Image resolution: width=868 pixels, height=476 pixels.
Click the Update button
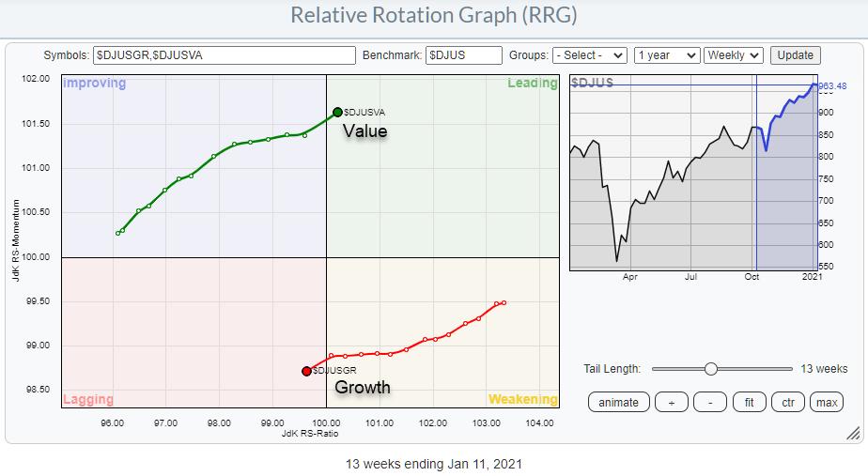pyautogui.click(x=796, y=55)
